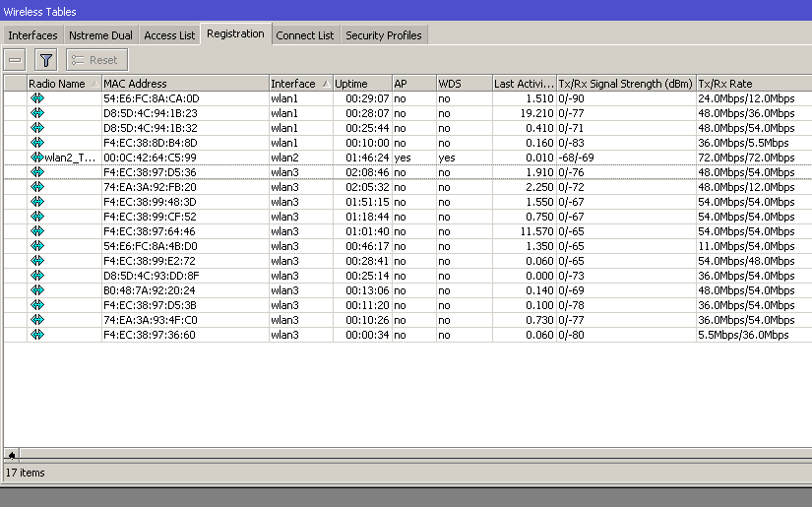Click last activity value 19.210
This screenshot has height=507, width=812.
point(537,113)
